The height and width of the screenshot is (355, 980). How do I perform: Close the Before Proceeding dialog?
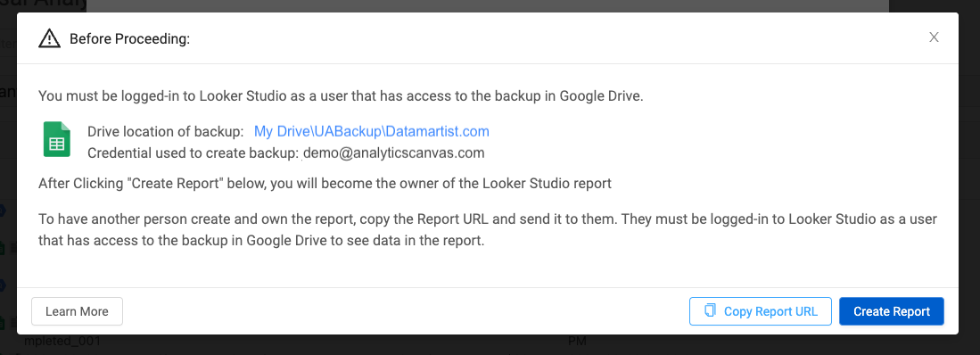point(934,37)
